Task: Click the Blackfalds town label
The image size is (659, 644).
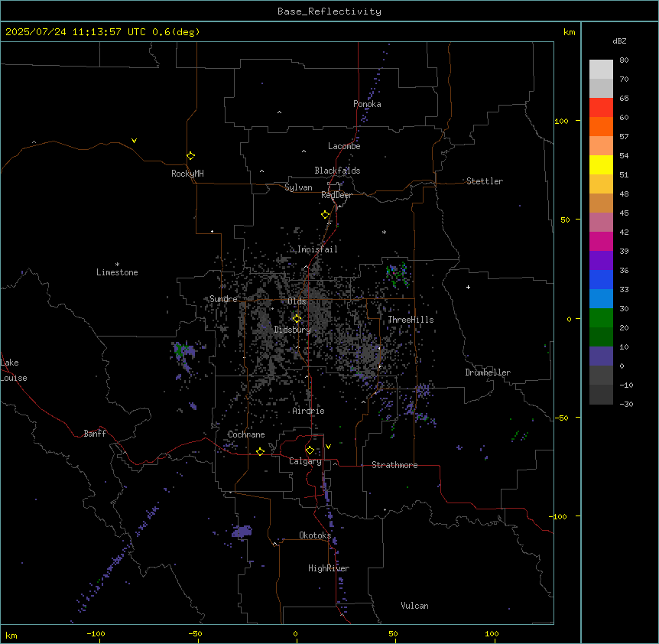Action: tap(337, 171)
